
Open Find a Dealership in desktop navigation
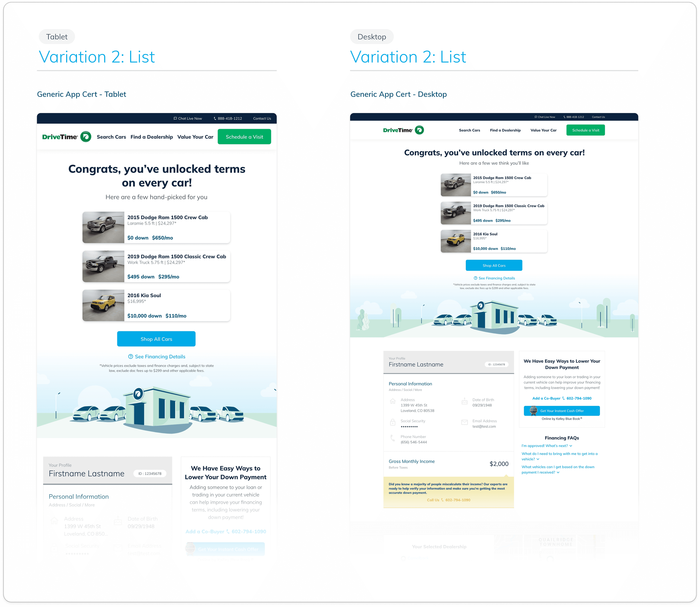(505, 130)
